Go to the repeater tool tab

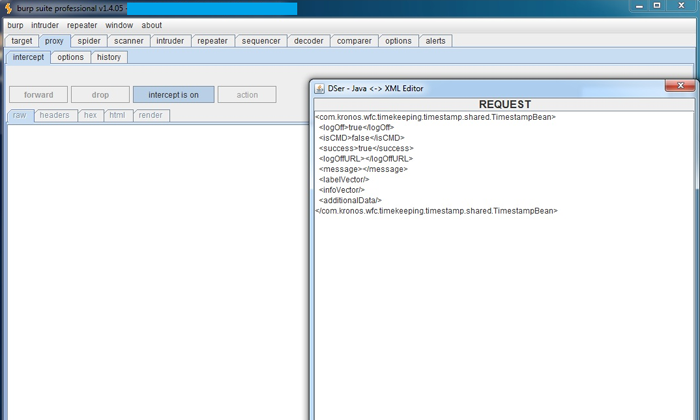pos(212,41)
